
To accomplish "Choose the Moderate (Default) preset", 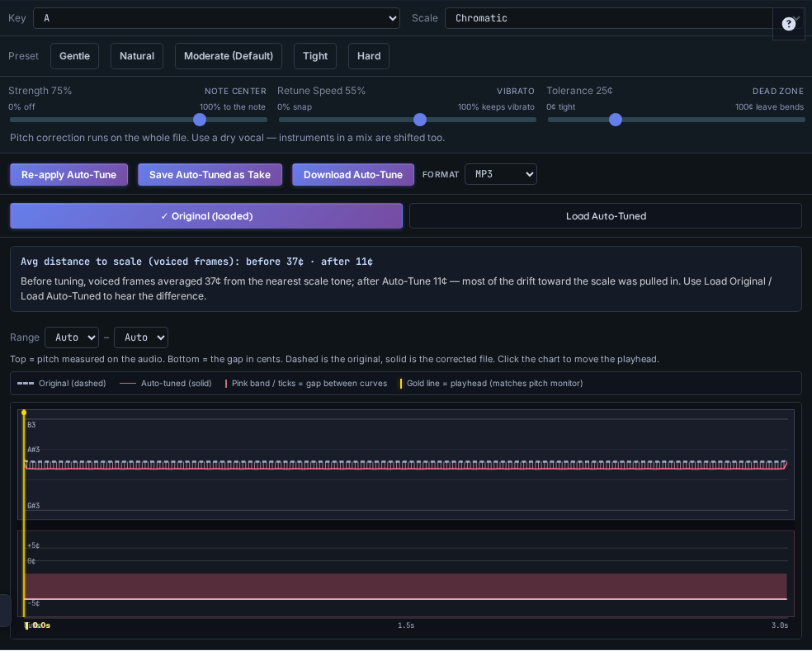I will click(229, 56).
